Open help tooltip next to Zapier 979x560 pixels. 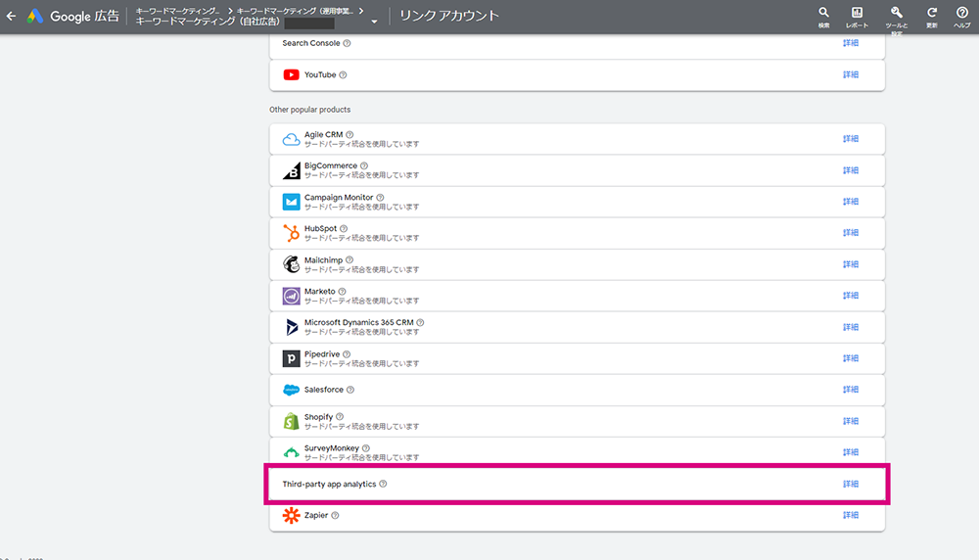(x=335, y=515)
